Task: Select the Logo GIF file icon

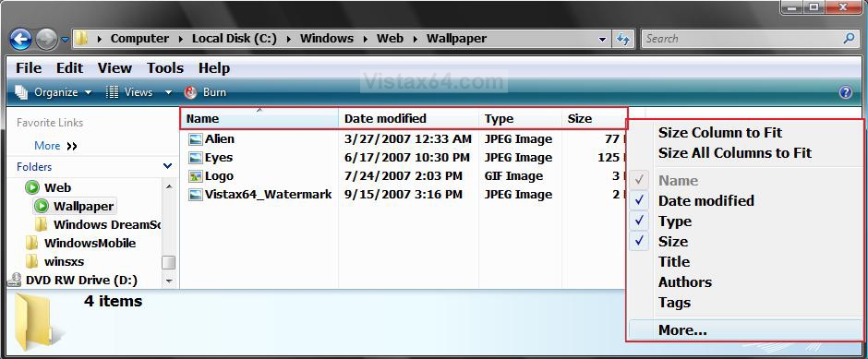Action: coord(196,176)
